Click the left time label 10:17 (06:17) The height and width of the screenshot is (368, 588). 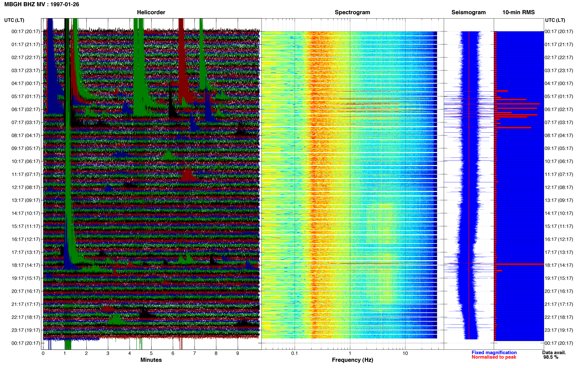pos(26,161)
